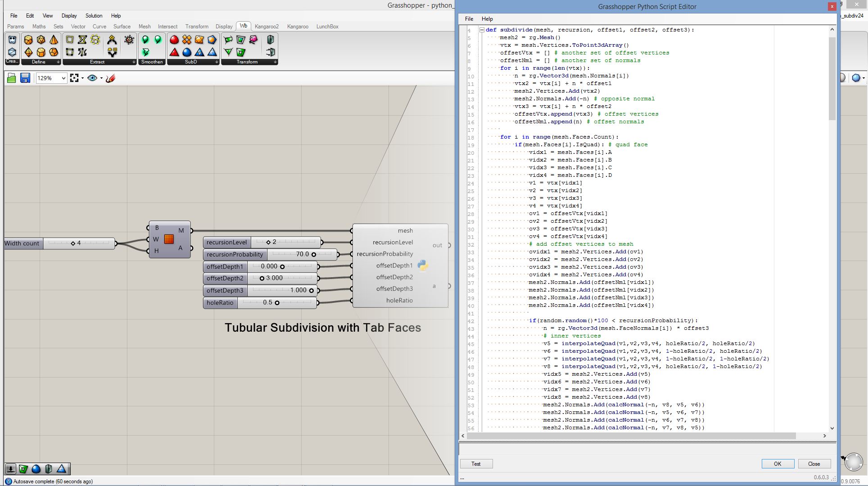Open the 129% zoom level dropdown
The width and height of the screenshot is (868, 486).
[x=63, y=78]
